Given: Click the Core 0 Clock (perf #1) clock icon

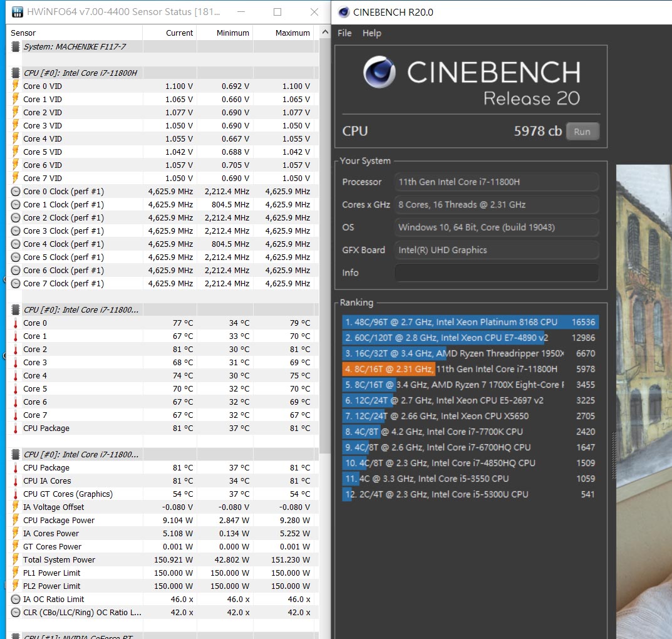Looking at the screenshot, I should click(x=16, y=192).
